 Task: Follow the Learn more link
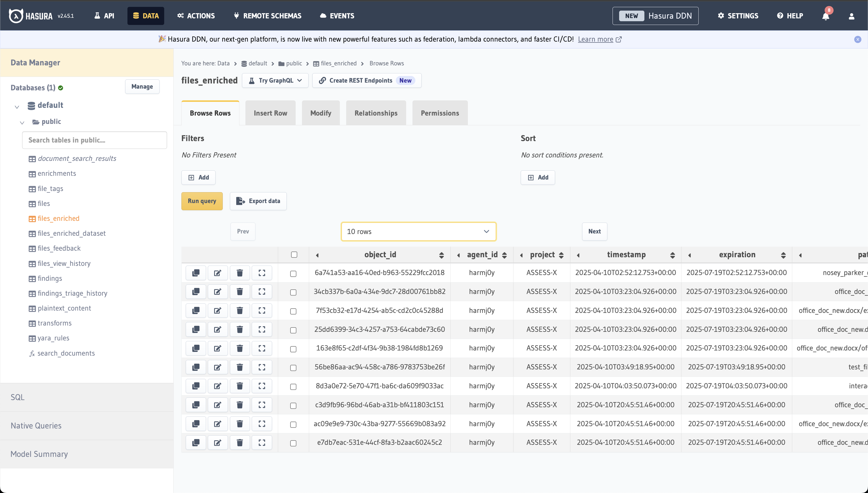(595, 39)
